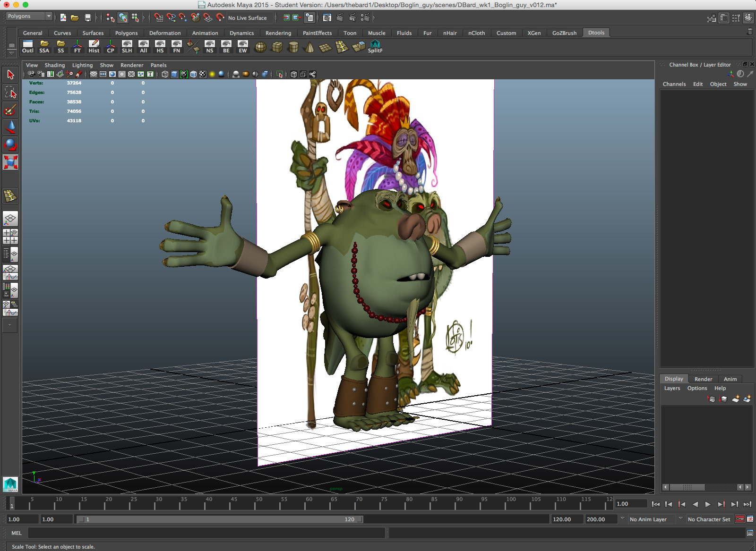This screenshot has width=756, height=551.
Task: Toggle the auto keyframe key button
Action: click(x=739, y=519)
